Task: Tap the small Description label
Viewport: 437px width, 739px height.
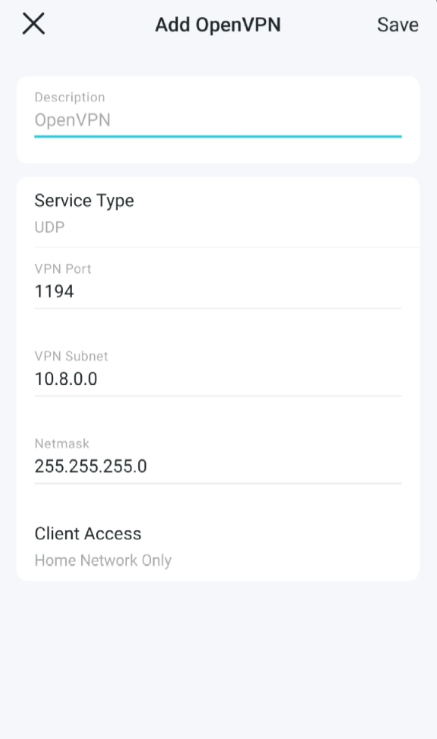Action: coord(70,98)
